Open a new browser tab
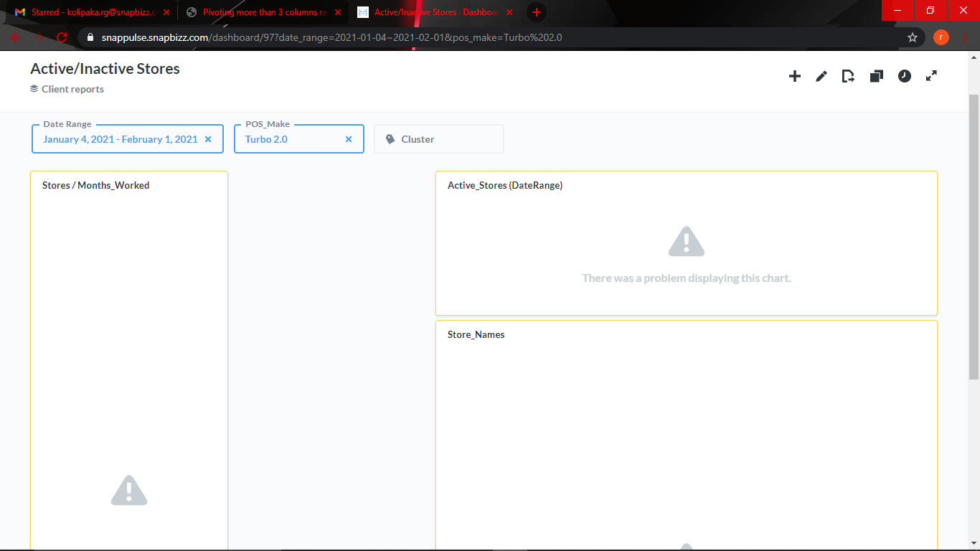This screenshot has height=551, width=980. pos(536,11)
